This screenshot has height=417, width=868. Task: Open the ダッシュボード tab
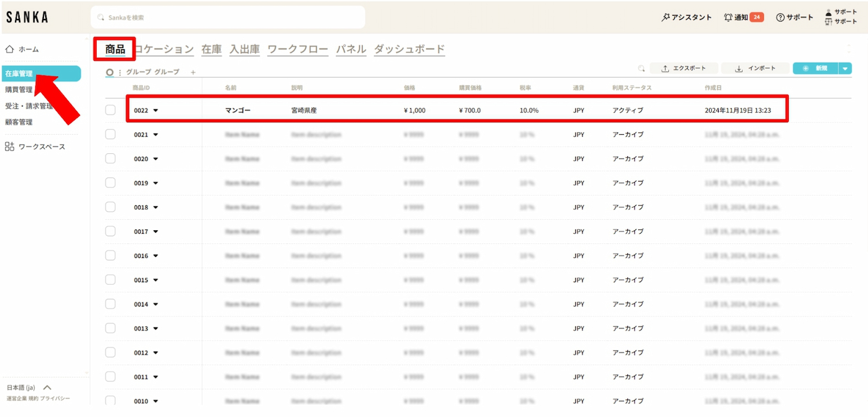pos(409,49)
